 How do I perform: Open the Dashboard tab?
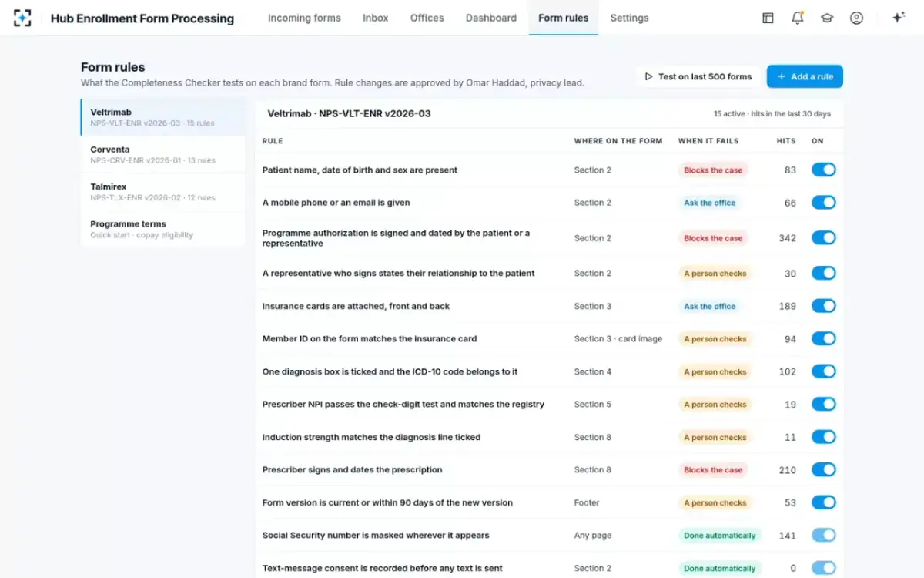tap(491, 18)
